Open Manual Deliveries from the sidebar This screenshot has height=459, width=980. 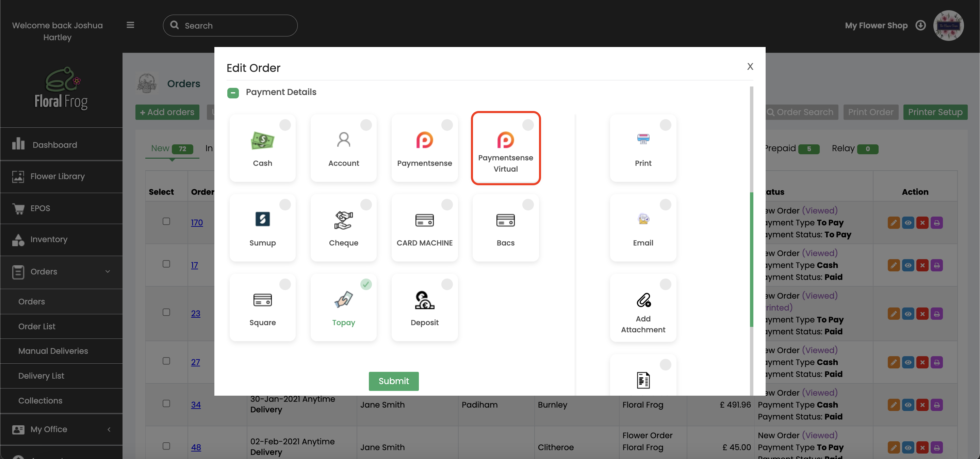pos(53,351)
